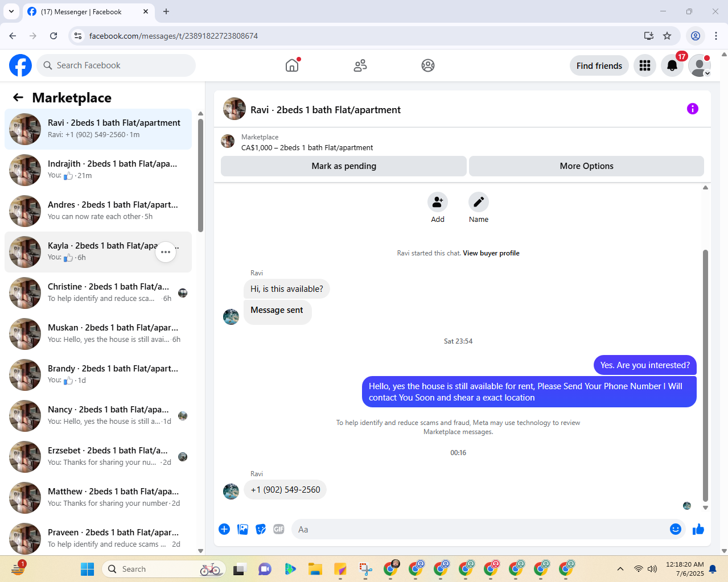Screen dimensions: 728x582
Task: Open File Explorer from taskbar
Action: [x=315, y=569]
